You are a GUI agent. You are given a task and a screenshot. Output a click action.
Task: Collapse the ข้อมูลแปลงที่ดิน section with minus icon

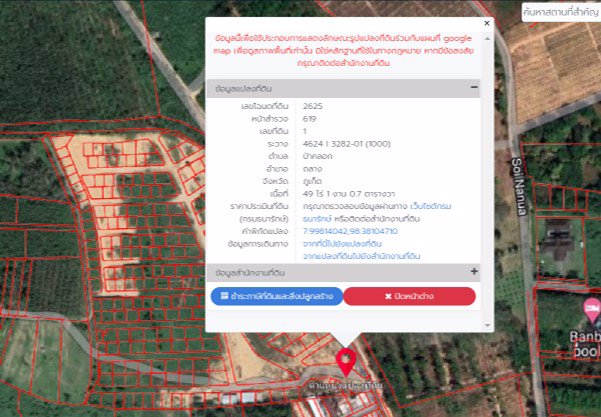(x=474, y=87)
